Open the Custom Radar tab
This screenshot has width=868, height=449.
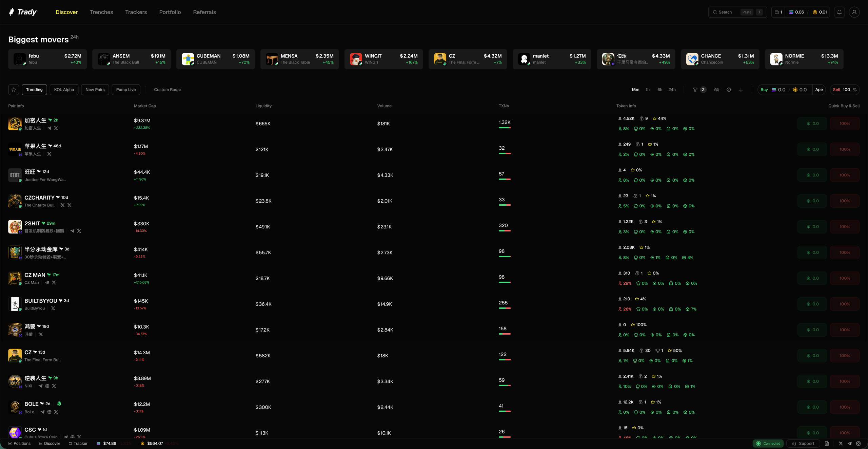point(167,90)
